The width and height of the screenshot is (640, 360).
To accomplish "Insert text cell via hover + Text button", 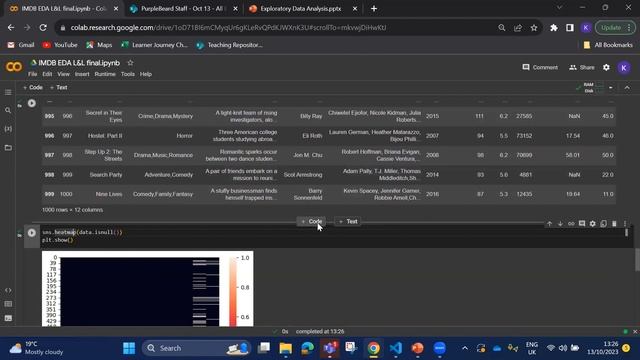I will pyautogui.click(x=348, y=222).
